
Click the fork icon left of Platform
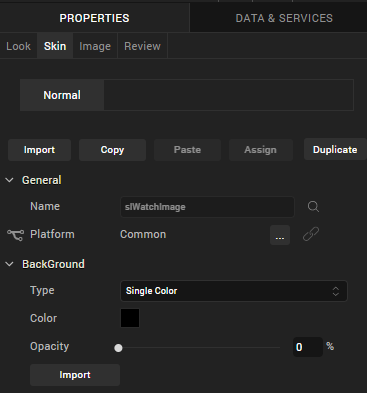pyautogui.click(x=15, y=235)
